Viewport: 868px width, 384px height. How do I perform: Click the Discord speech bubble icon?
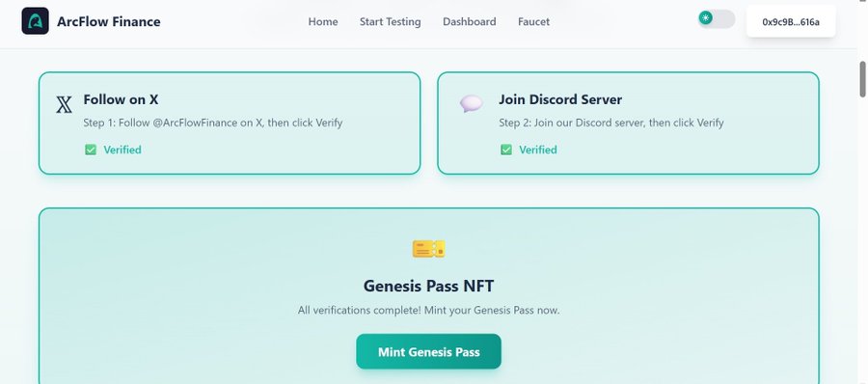coord(471,103)
